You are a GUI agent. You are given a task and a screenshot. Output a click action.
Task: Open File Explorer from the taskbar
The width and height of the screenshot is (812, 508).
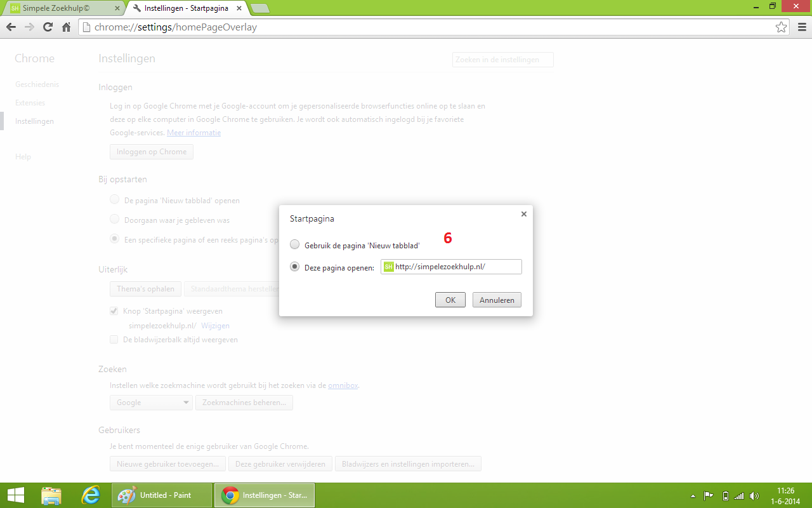[51, 495]
